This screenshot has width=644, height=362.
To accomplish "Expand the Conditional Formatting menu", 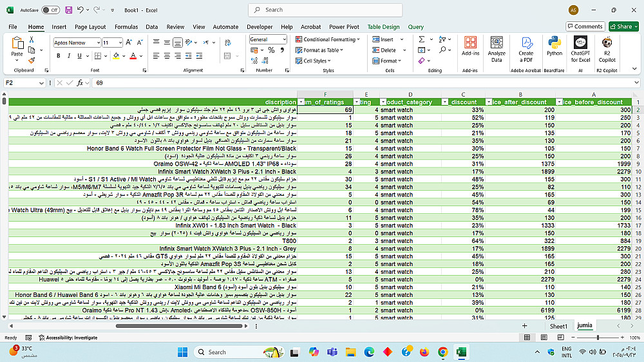I will pos(328,39).
